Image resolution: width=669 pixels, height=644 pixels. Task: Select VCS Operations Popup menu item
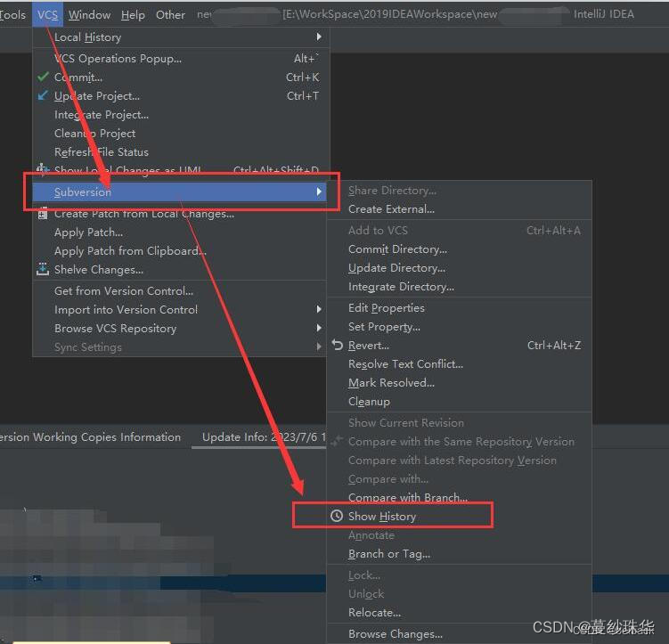[179, 58]
